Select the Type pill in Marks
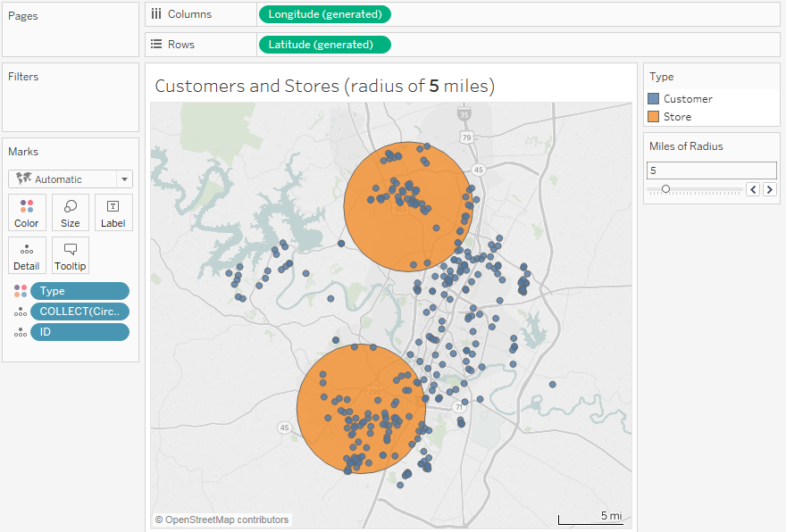The width and height of the screenshot is (786, 532). (x=79, y=291)
